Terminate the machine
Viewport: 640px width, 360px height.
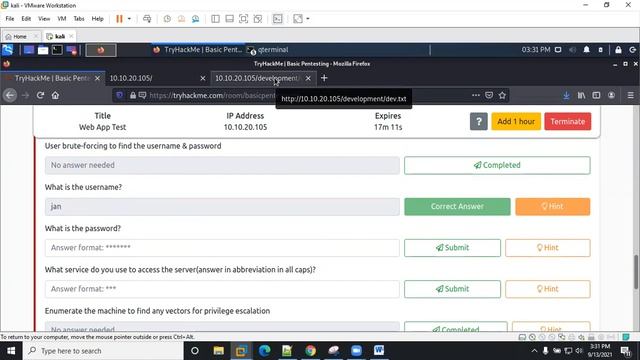(567, 121)
